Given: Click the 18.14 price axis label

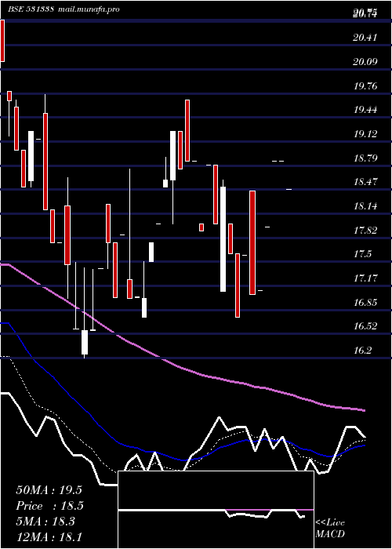Looking at the screenshot, I should 365,205.
